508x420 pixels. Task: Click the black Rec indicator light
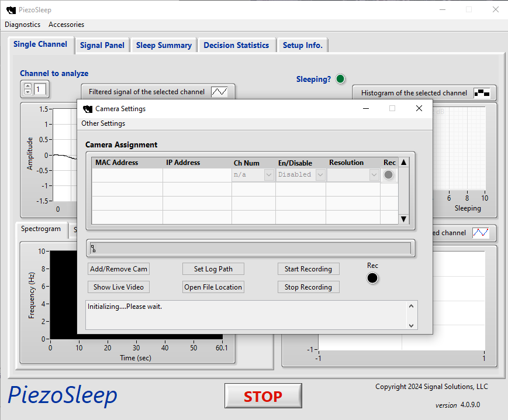click(x=372, y=278)
